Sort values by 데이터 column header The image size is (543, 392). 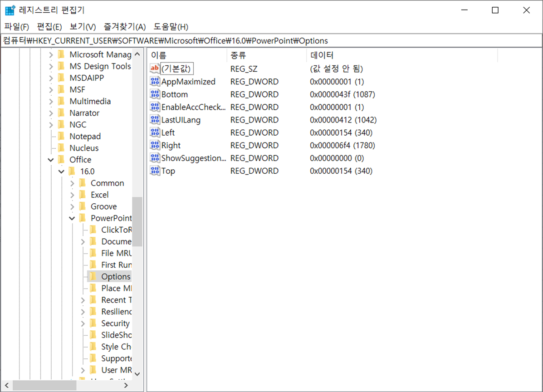coord(402,55)
